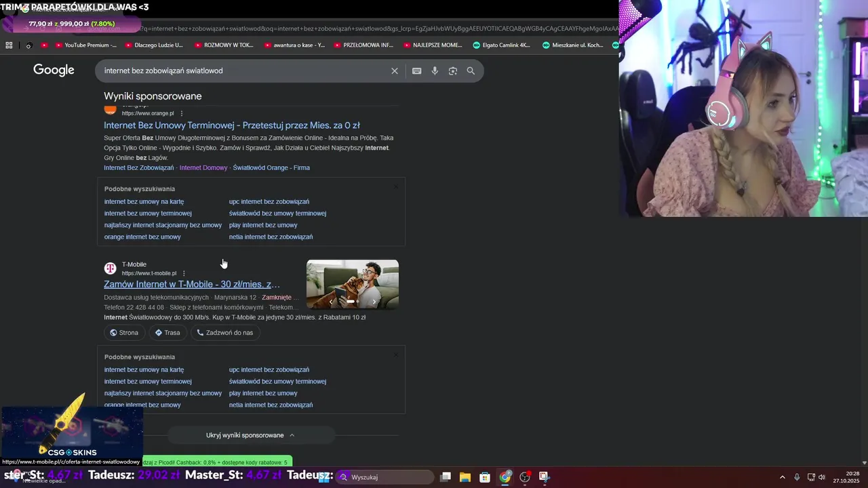This screenshot has height=488, width=868.
Task: Switch to Chrome on the taskbar
Action: tap(505, 477)
